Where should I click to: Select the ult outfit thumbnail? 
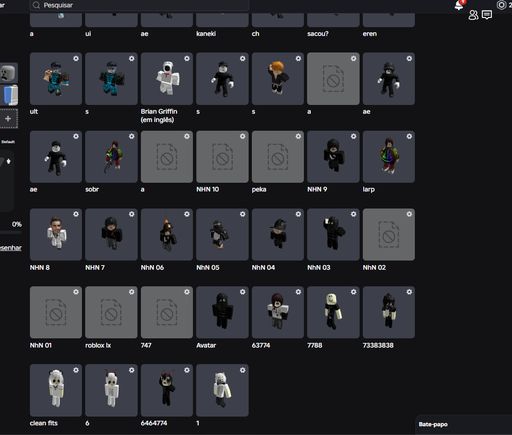[x=56, y=79]
